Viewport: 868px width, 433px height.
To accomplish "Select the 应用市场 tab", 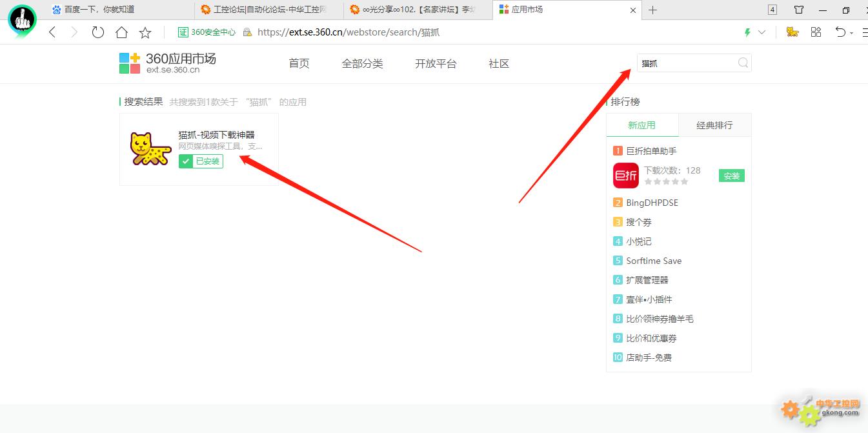I will (x=561, y=10).
